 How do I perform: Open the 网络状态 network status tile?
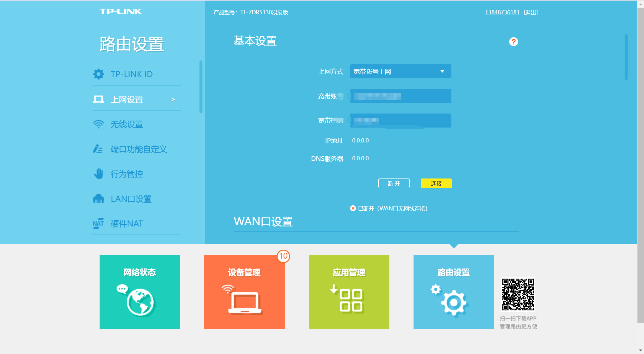click(140, 292)
